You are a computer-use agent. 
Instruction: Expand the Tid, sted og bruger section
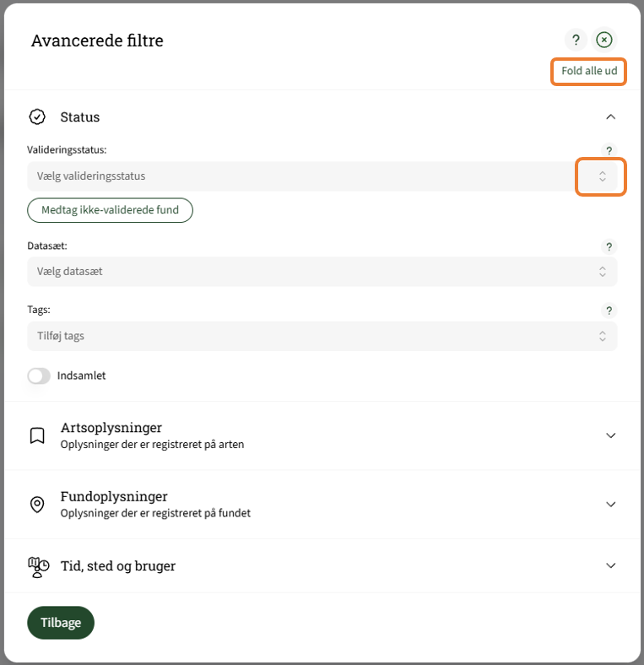tap(611, 566)
